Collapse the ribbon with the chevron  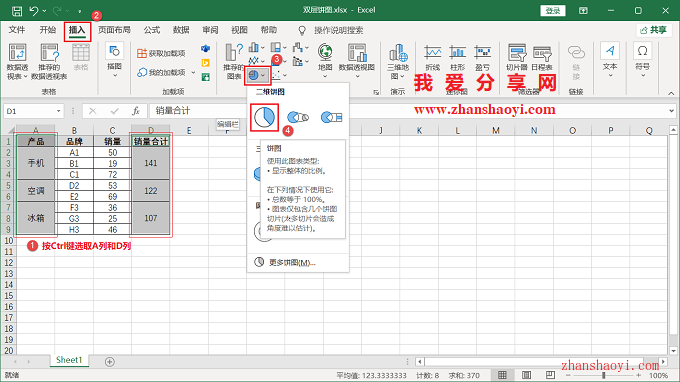[671, 93]
